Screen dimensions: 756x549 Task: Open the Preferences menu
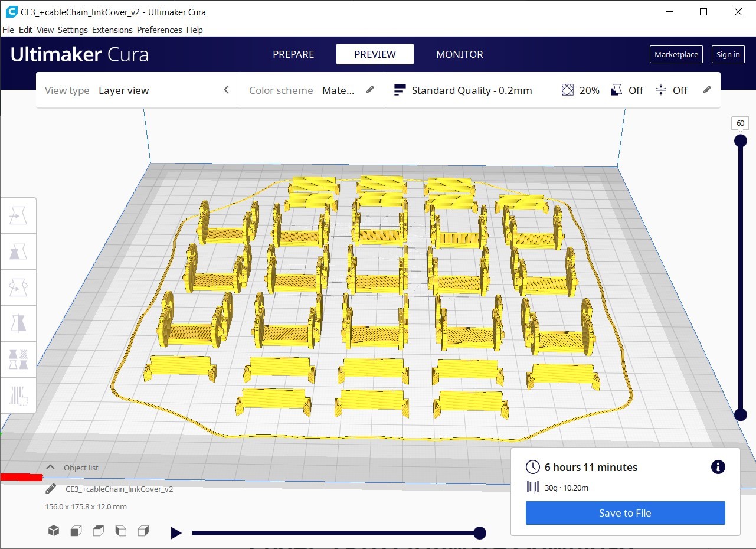(159, 30)
